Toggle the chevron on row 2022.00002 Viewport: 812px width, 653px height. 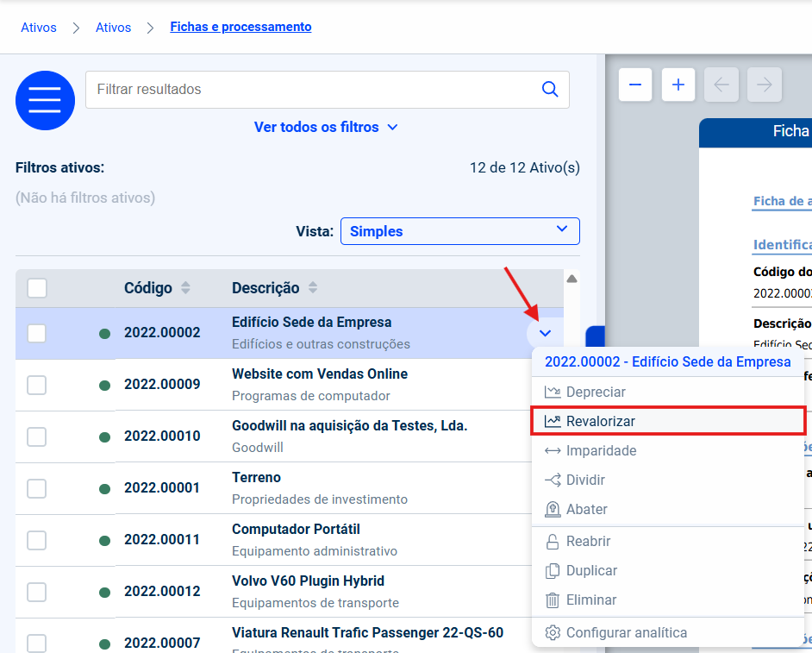click(545, 333)
